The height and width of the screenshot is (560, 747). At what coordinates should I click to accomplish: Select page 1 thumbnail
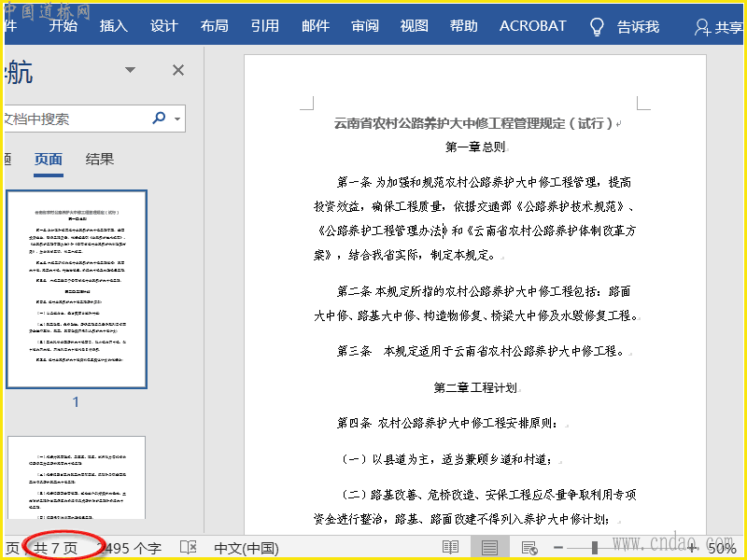(77, 289)
